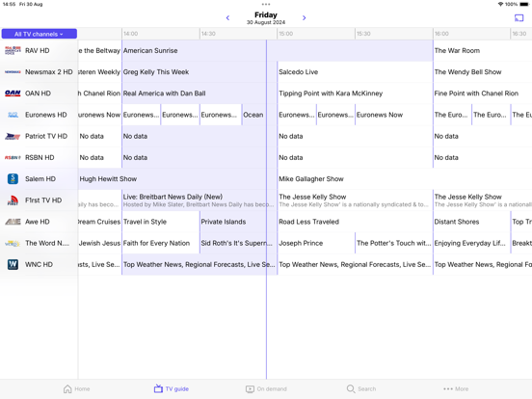Open the Home tab
532x399 pixels.
[x=77, y=388]
